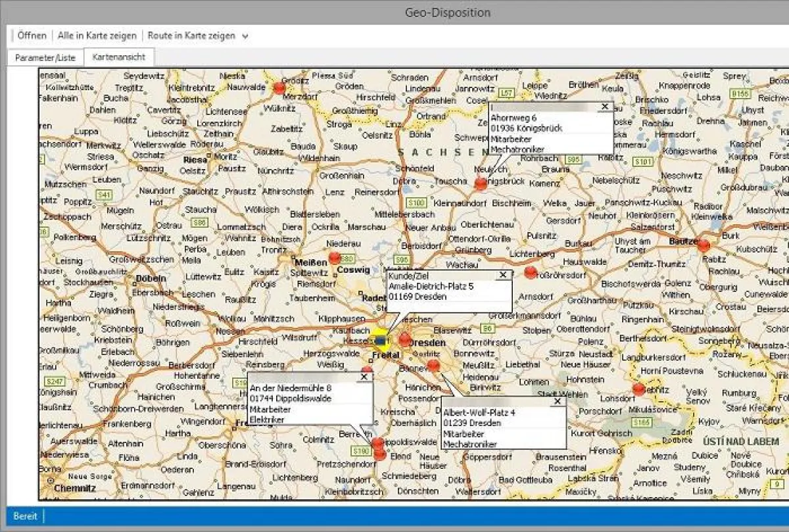Click the red marker near Gröditz

tap(279, 88)
